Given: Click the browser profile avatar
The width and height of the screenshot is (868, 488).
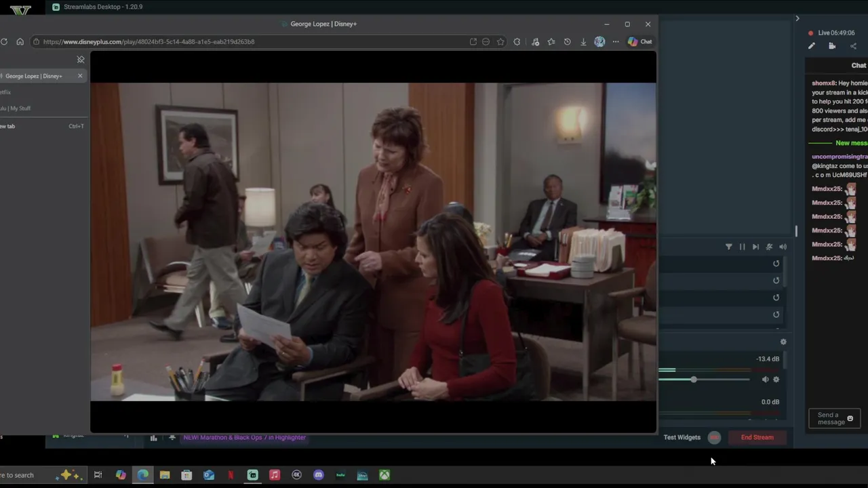Looking at the screenshot, I should click(599, 41).
